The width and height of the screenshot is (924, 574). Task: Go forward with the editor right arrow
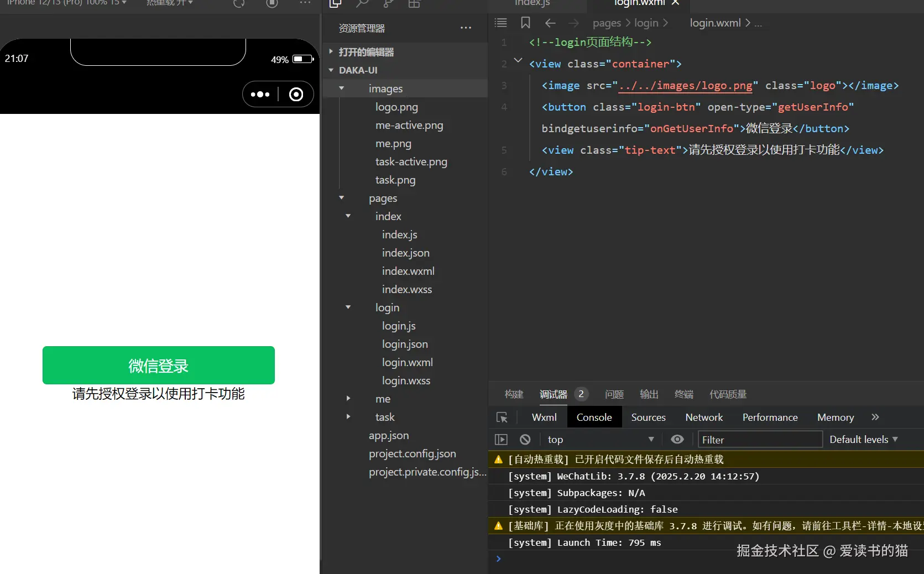pos(573,23)
